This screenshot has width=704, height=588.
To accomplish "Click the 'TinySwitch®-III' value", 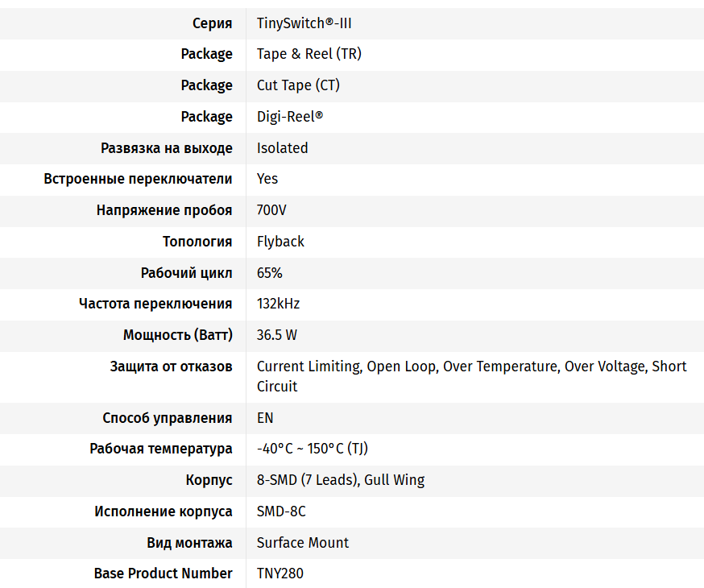I will [304, 23].
